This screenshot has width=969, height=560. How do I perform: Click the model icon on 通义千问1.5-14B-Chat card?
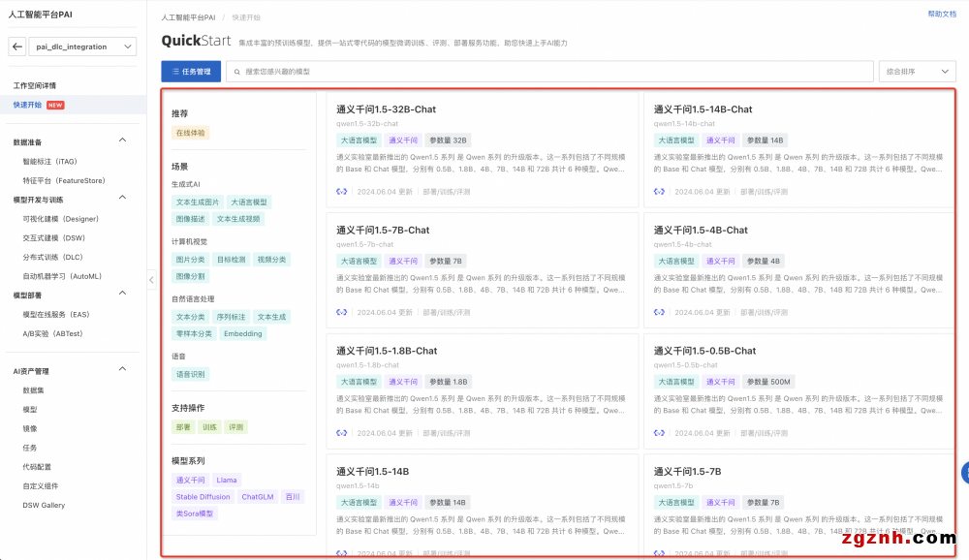point(659,192)
